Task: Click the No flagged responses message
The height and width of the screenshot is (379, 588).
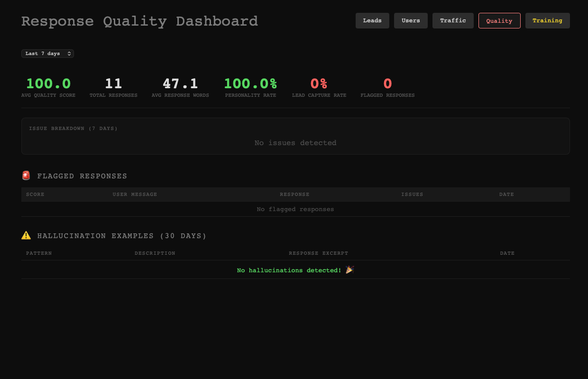Action: [295, 209]
